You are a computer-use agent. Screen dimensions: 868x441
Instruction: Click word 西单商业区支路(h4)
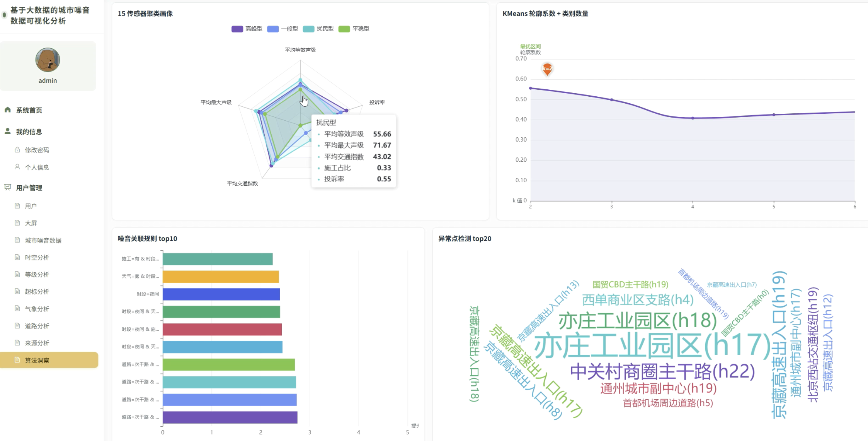[x=638, y=300]
